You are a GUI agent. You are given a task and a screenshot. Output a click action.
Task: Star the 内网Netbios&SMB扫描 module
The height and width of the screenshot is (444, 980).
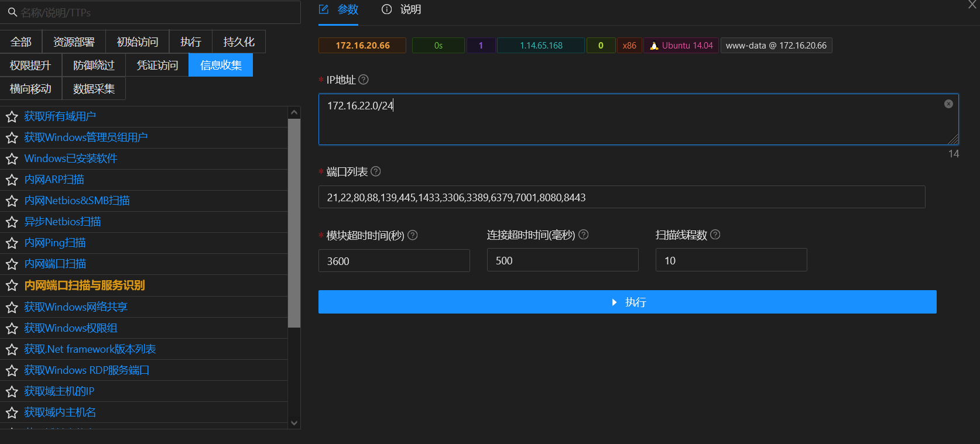12,201
